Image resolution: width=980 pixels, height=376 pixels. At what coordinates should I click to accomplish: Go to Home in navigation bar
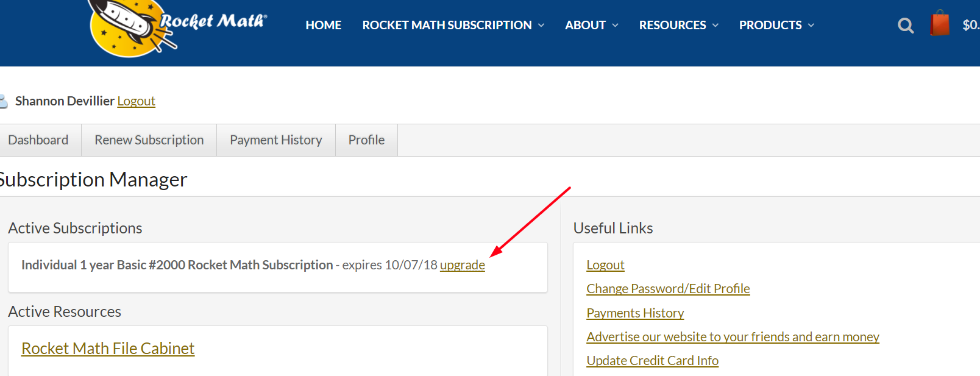(324, 25)
